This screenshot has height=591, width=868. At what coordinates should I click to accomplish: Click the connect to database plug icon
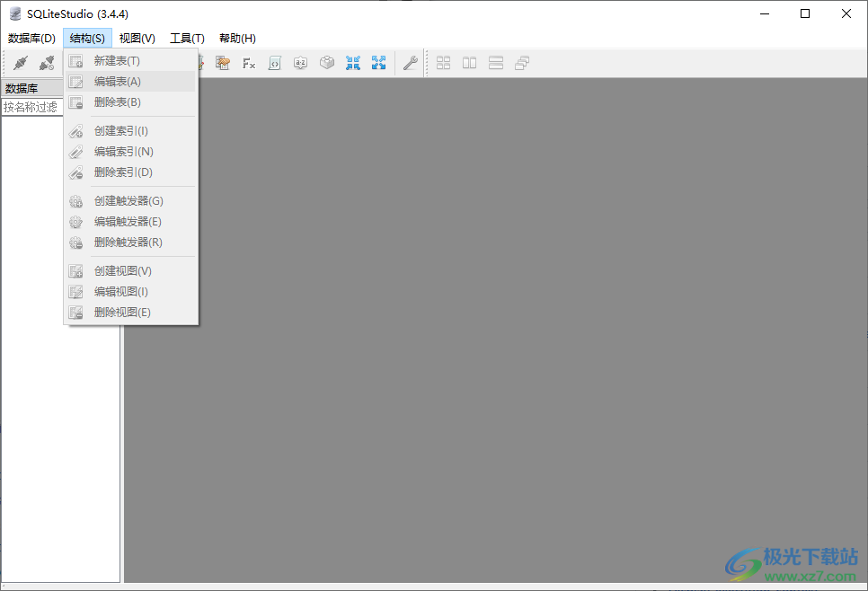pyautogui.click(x=21, y=63)
